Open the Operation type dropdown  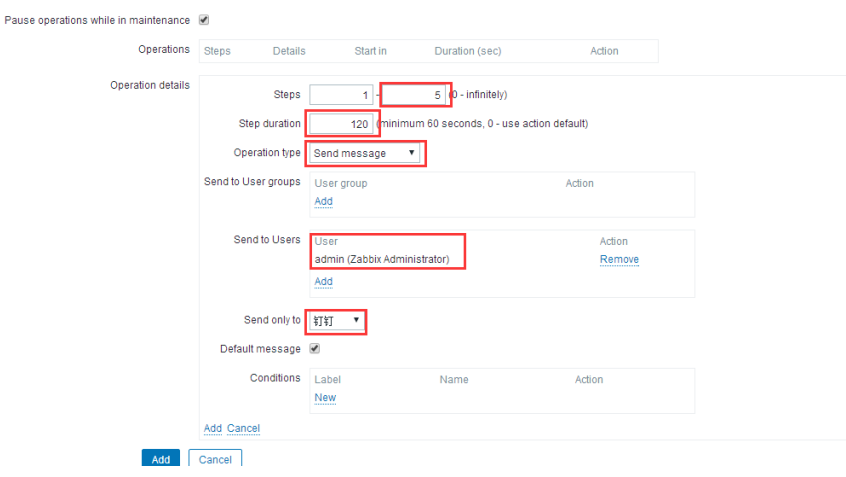click(x=364, y=153)
